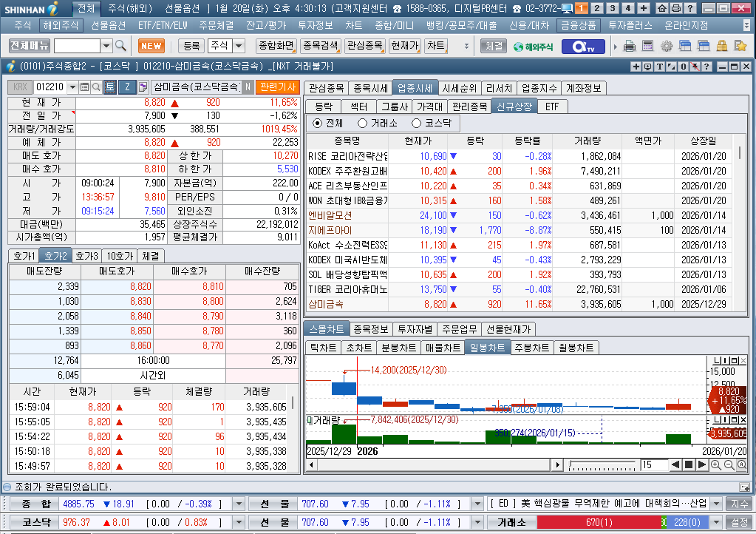This screenshot has width=756, height=534.
Task: Open the news ticker dropdown arrow
Action: coord(717,504)
